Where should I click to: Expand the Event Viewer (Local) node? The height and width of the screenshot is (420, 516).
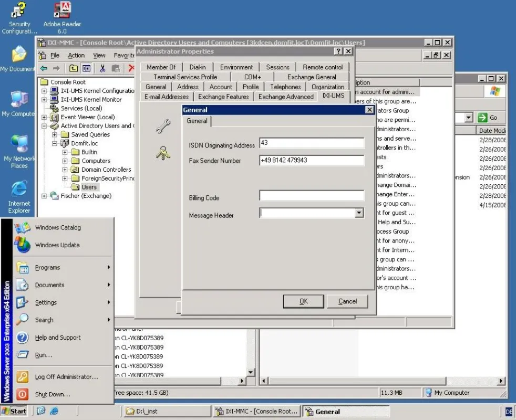44,117
